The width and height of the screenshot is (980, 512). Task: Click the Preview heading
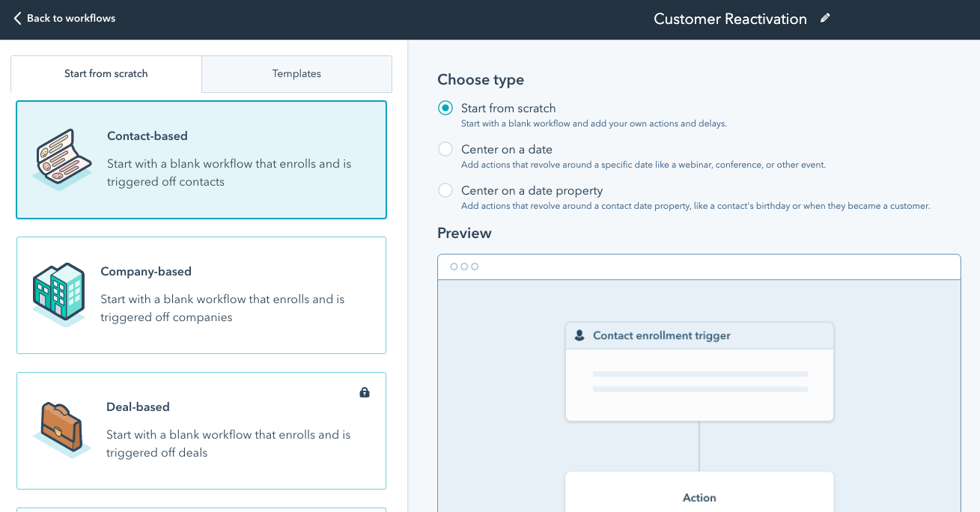464,234
